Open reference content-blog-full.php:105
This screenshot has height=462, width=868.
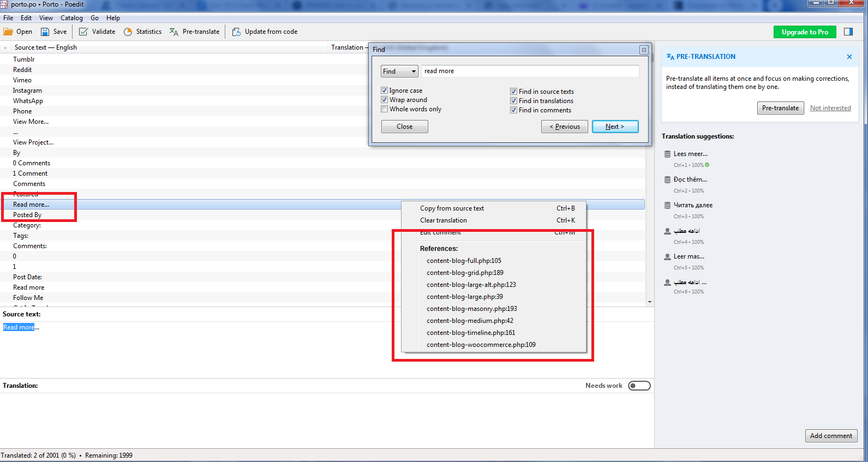tap(464, 261)
